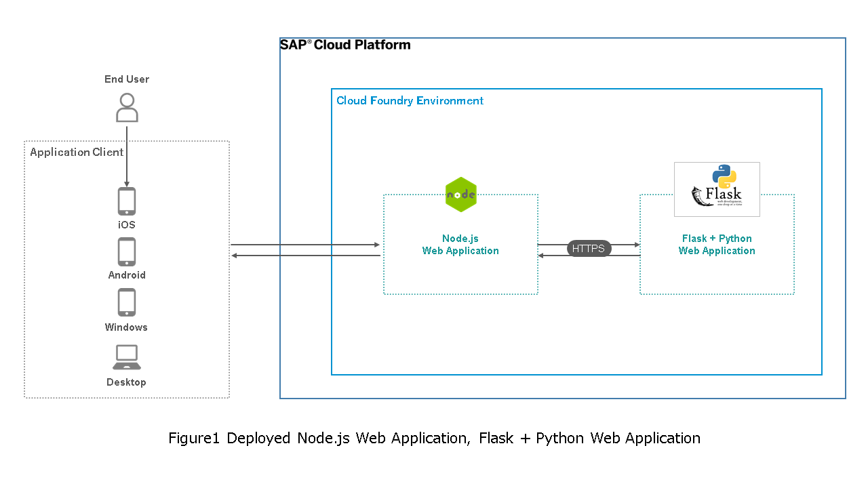
Task: Click the Android phone icon
Action: pyautogui.click(x=127, y=252)
